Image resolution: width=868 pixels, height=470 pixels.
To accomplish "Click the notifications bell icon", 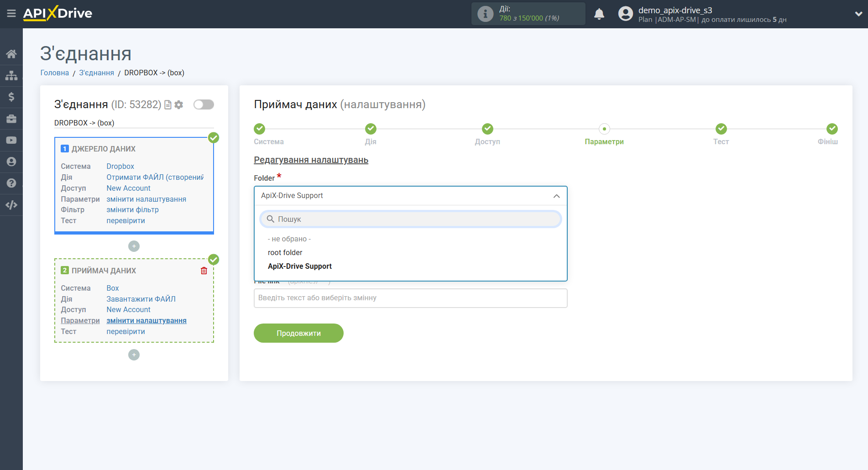I will tap(599, 14).
